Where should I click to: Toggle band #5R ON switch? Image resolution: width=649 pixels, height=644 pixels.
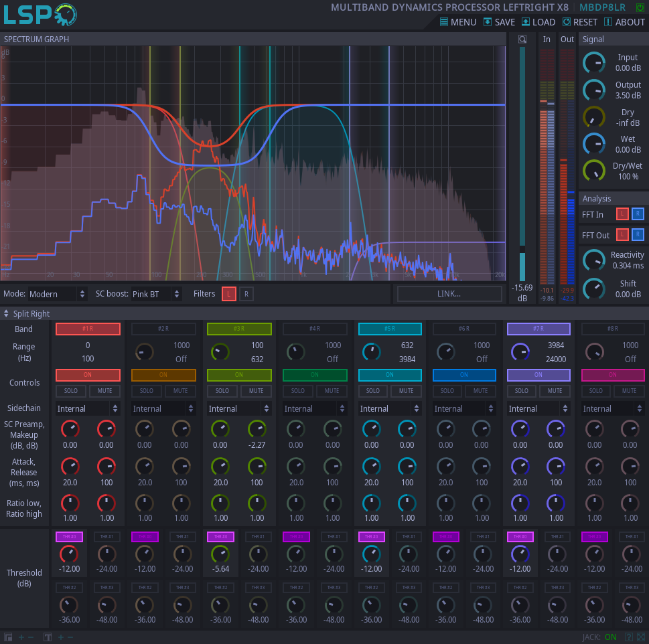point(390,375)
